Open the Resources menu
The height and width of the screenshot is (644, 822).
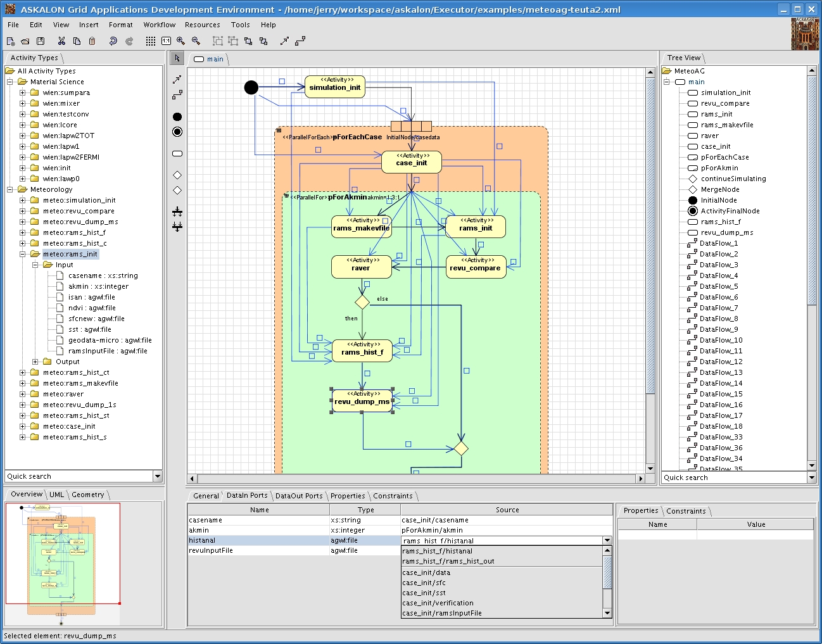[x=203, y=25]
